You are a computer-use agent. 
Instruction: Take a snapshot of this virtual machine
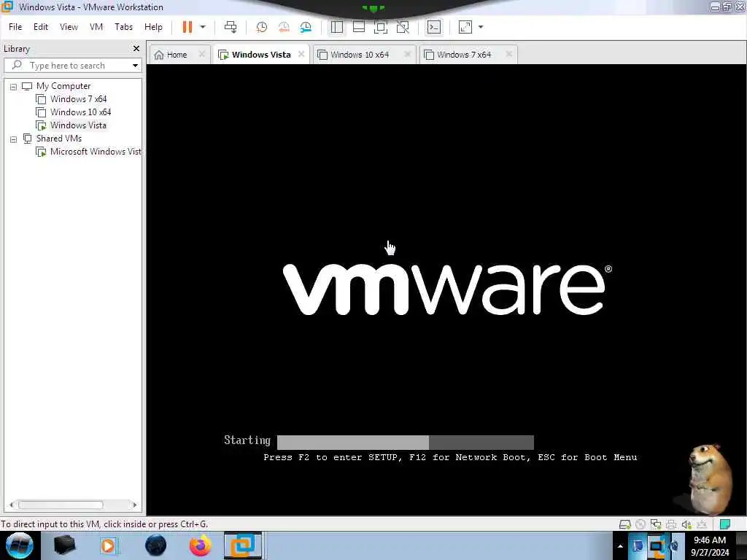262,27
